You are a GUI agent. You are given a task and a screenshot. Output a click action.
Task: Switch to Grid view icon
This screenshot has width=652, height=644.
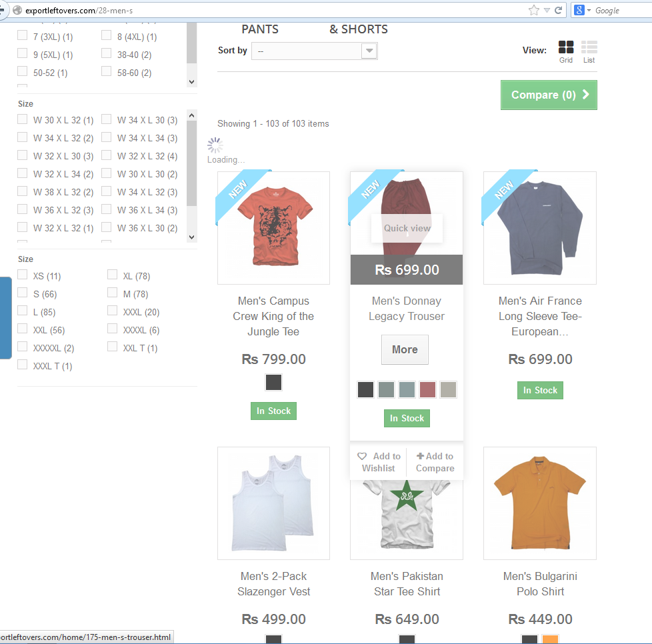(x=565, y=47)
